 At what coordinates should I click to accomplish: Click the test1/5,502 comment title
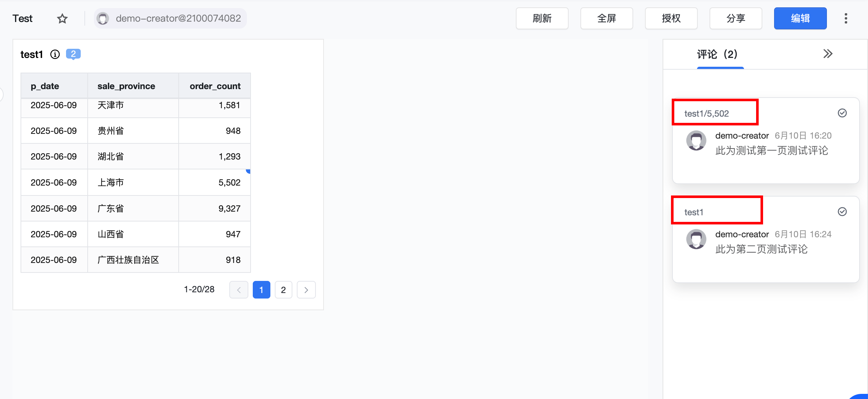pos(707,114)
